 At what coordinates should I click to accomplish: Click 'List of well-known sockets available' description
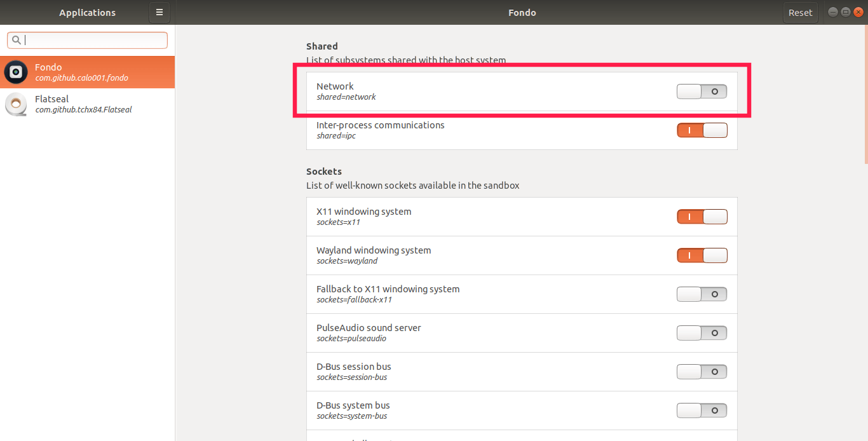pyautogui.click(x=413, y=186)
